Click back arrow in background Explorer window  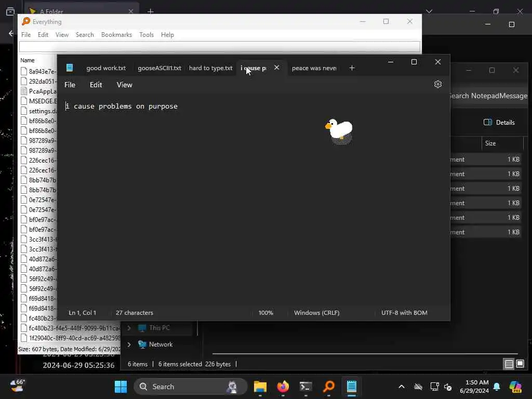pos(11,33)
